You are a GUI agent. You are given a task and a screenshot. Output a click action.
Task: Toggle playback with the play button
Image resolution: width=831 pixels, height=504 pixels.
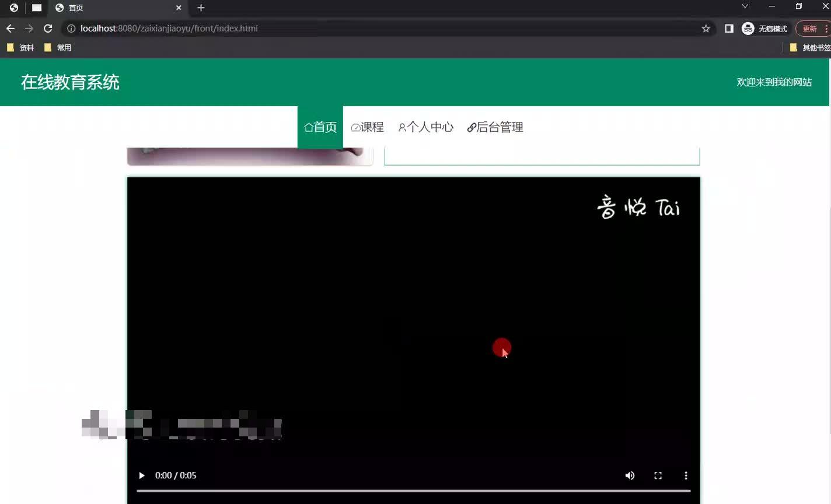[141, 475]
